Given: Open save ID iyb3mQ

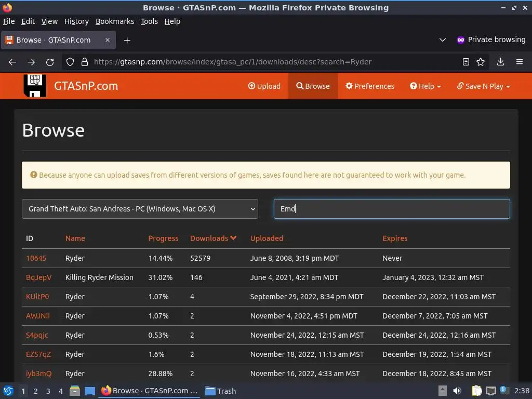Looking at the screenshot, I should pyautogui.click(x=38, y=374).
